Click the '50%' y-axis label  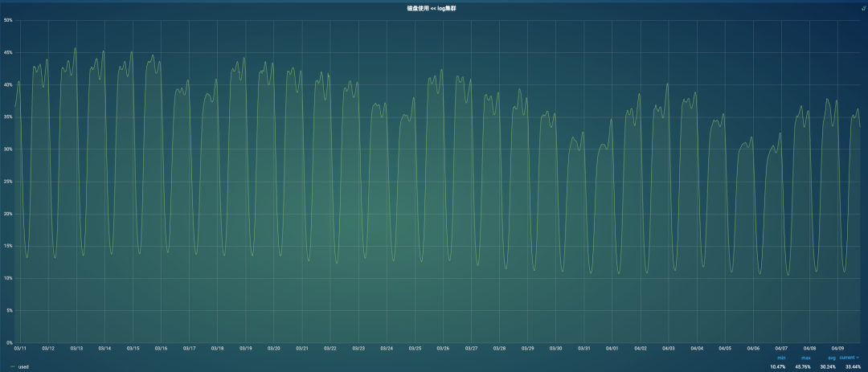click(8, 20)
